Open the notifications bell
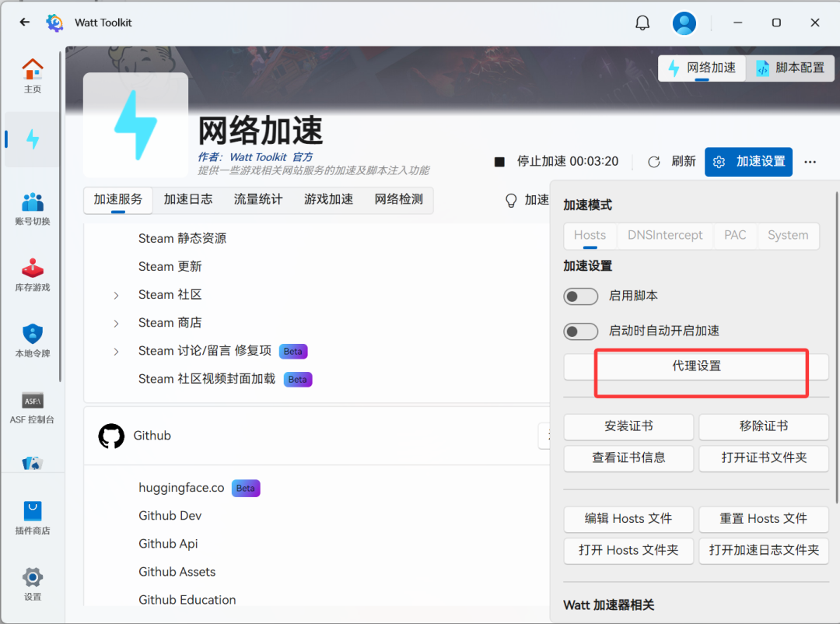840x624 pixels. click(x=642, y=23)
